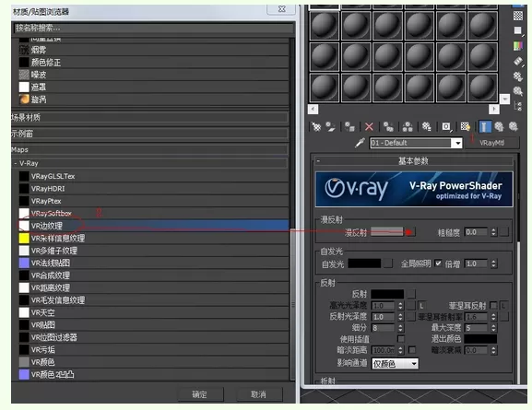Open the 退出颜色 color swatch
Image resolution: width=532 pixels, height=410 pixels.
click(x=480, y=339)
